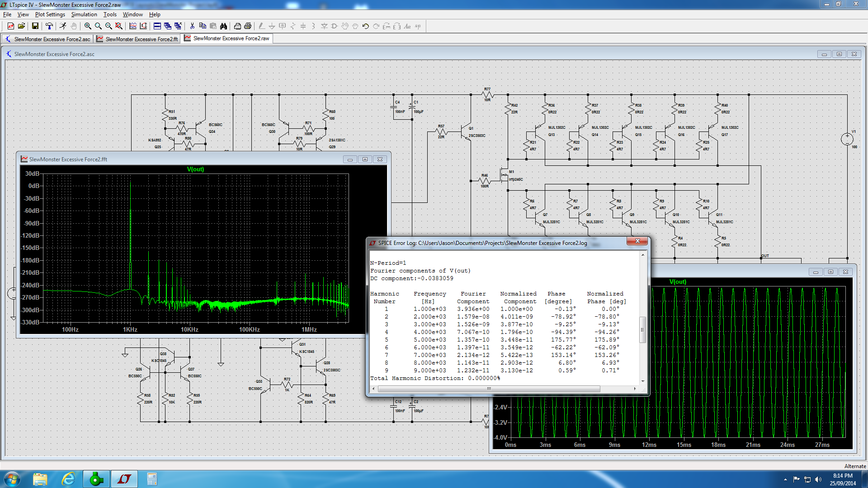This screenshot has width=868, height=488.
Task: Click the Print Setup icon
Action: tap(237, 26)
